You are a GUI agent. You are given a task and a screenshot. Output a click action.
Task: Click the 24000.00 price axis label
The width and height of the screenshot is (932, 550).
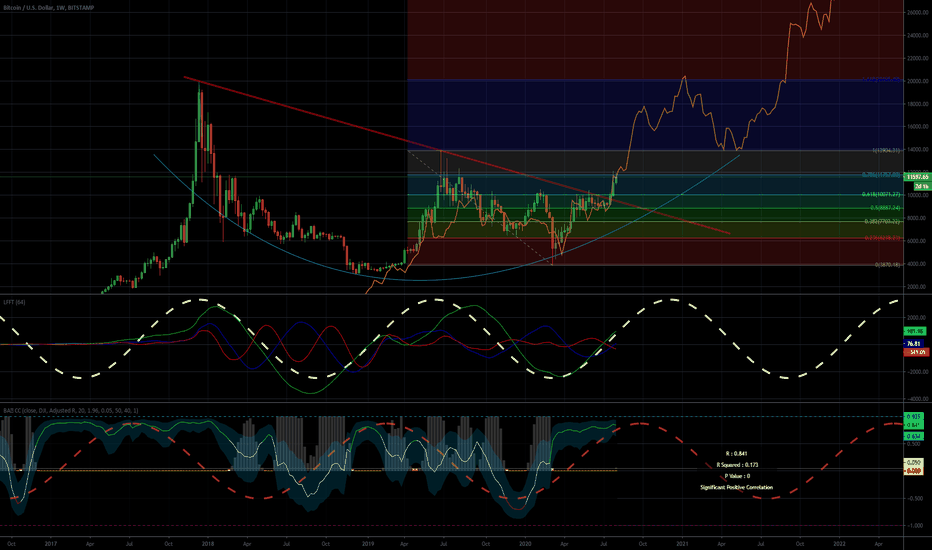coord(918,36)
